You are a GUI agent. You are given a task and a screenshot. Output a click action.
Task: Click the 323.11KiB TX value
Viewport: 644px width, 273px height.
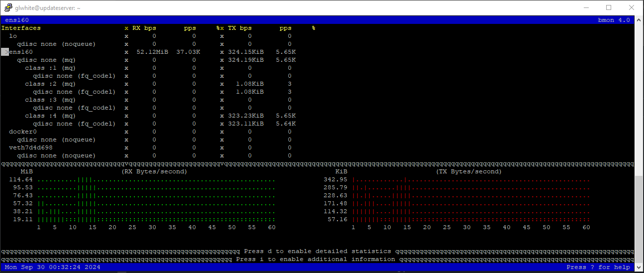[246, 124]
